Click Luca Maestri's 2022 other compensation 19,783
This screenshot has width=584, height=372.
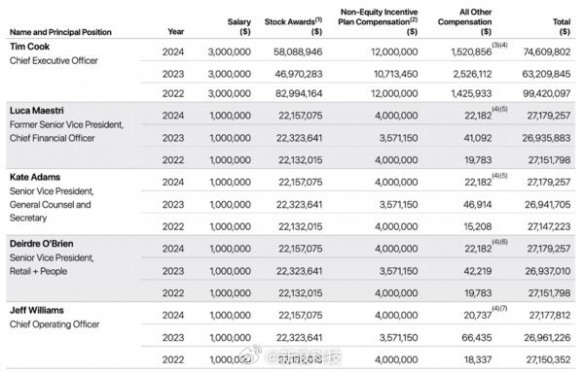(478, 160)
